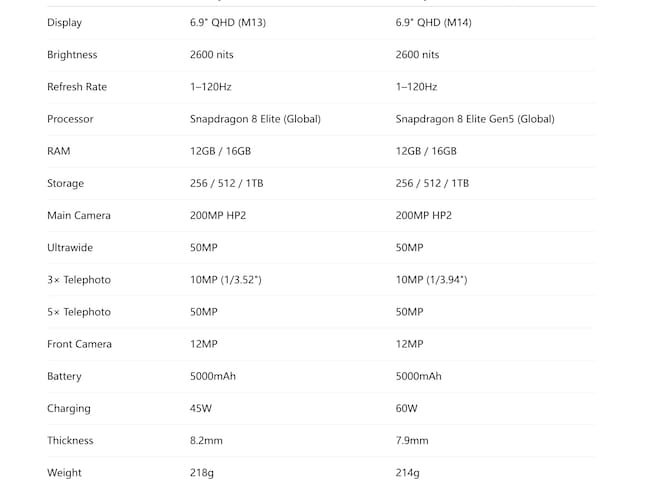Click the Display row label
The height and width of the screenshot is (487, 650).
point(64,23)
